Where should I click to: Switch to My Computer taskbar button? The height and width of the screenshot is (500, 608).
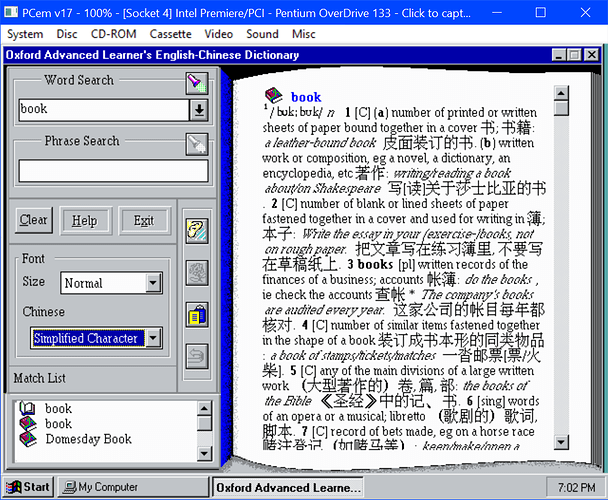(133, 487)
